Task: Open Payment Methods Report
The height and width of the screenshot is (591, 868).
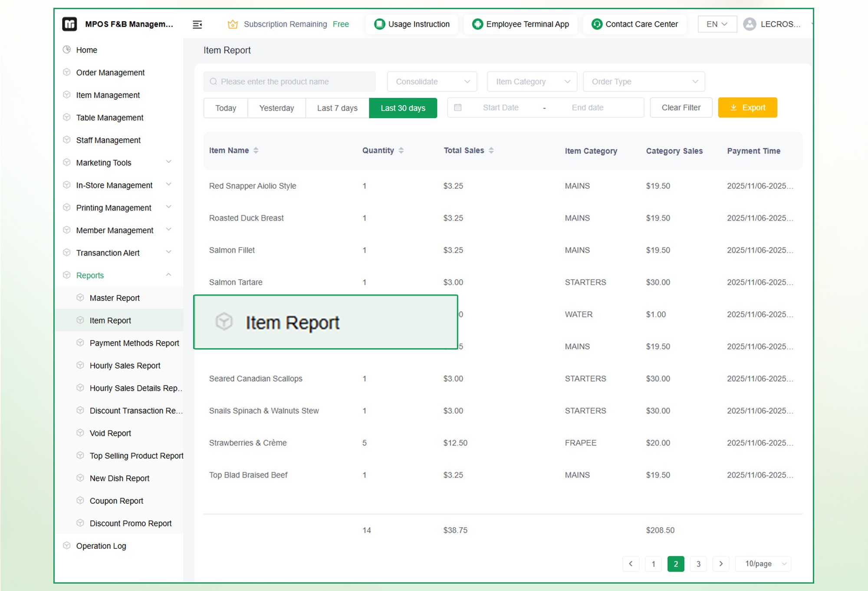Action: 134,343
